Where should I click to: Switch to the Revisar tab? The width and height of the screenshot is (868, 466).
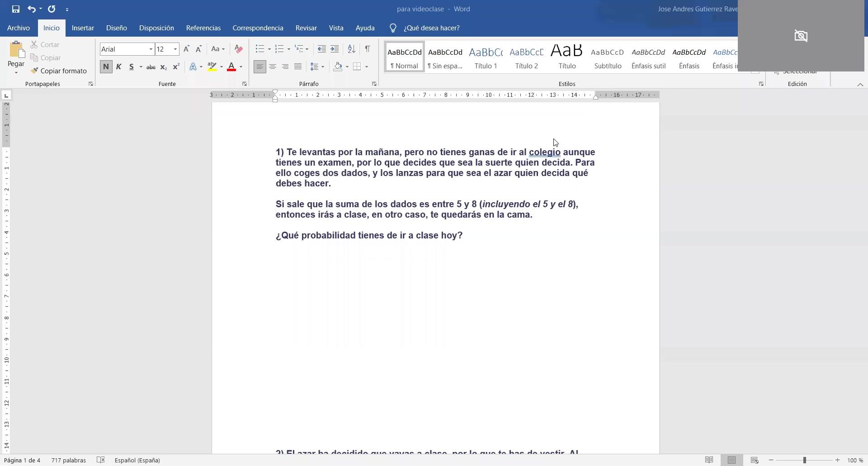pyautogui.click(x=306, y=28)
